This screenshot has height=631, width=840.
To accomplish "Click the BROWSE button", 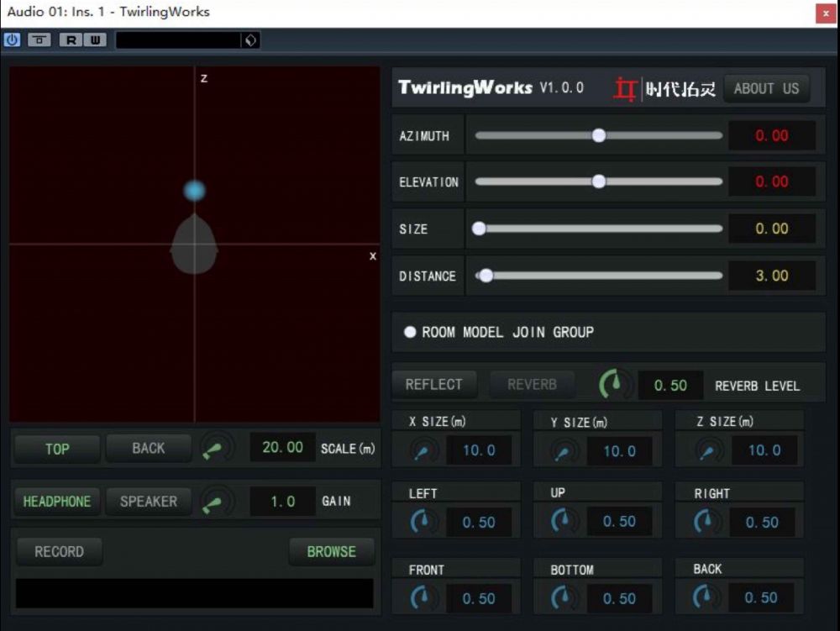I will pos(331,552).
